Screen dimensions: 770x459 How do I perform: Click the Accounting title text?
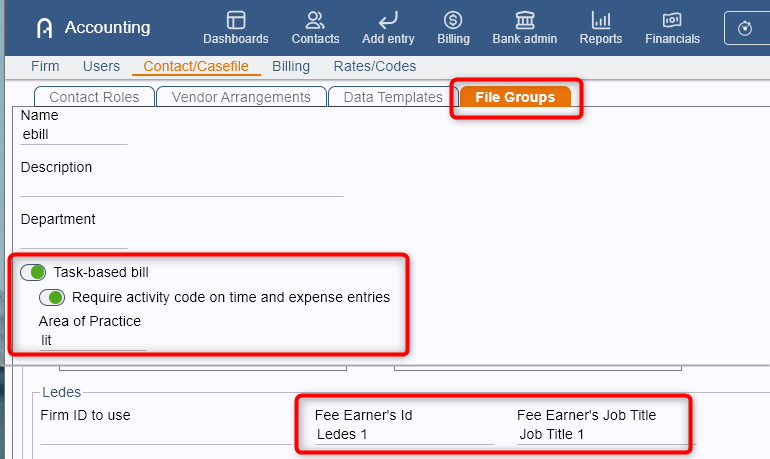tap(108, 27)
